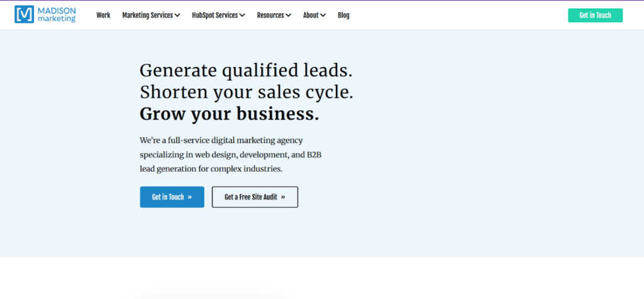Click the double-arrow icon on Free Site Audit
Image resolution: width=644 pixels, height=299 pixels.
283,197
